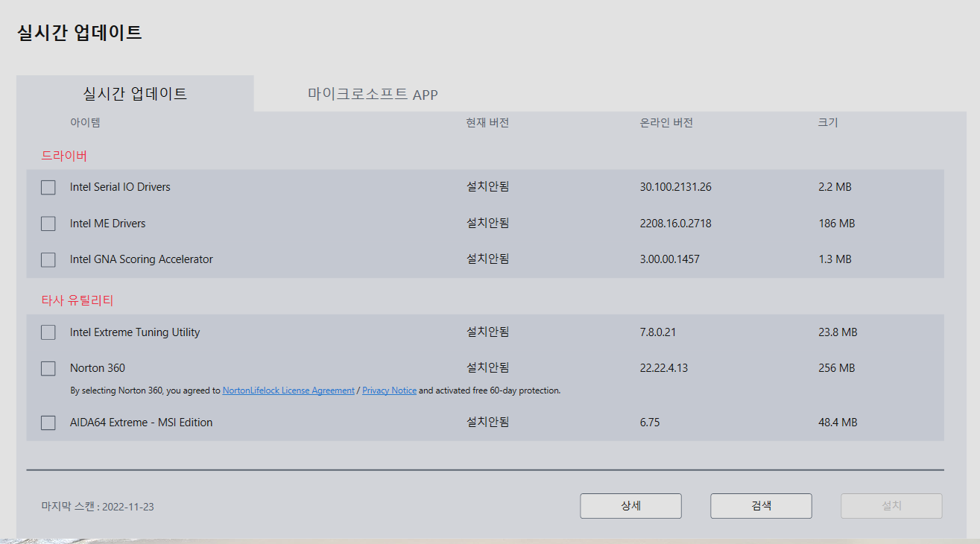Click Intel Extreme Tuning Utility name
This screenshot has height=544, width=980.
pos(135,332)
